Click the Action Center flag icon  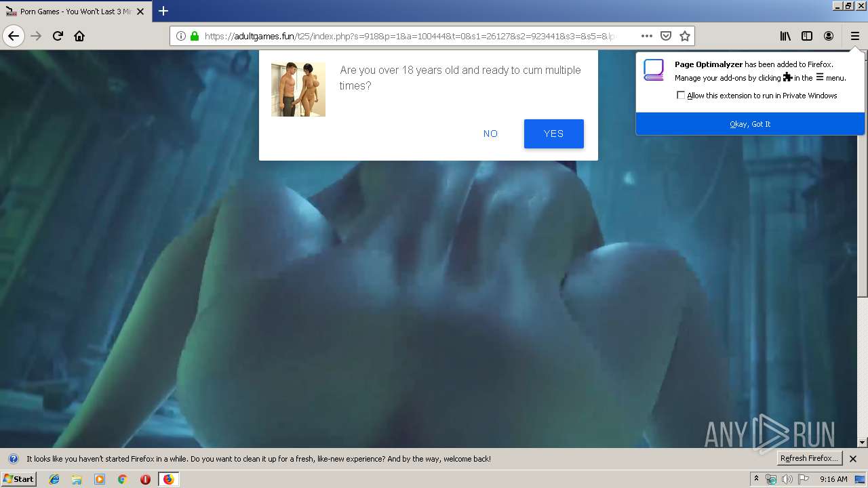point(804,479)
